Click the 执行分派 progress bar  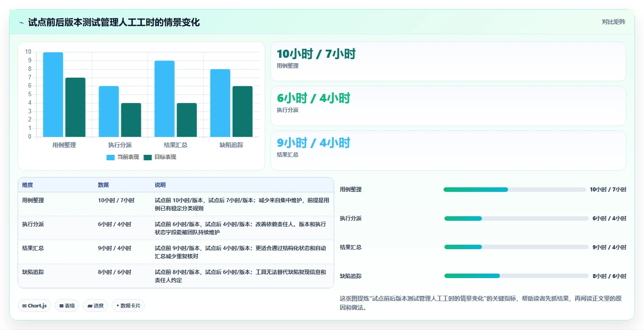(517, 218)
